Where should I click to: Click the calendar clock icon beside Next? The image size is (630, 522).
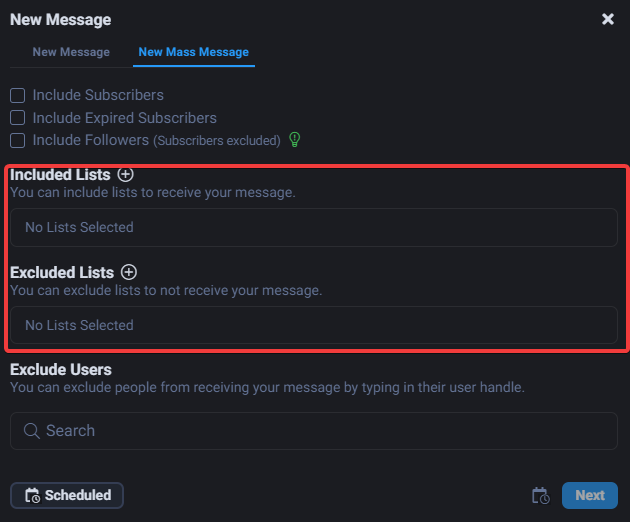coord(540,496)
